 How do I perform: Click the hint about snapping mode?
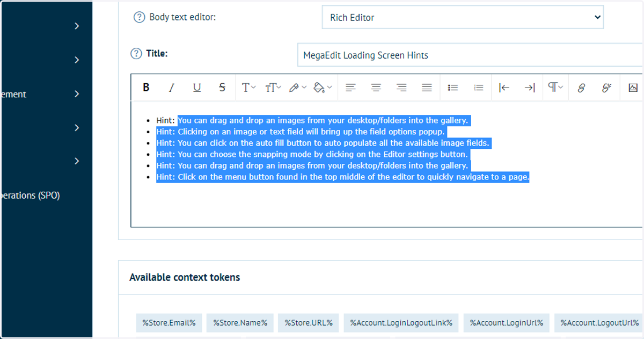[312, 154]
